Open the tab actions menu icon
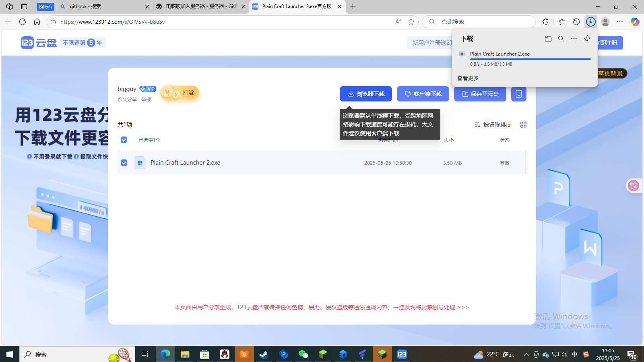Viewport: 644px width, 362px height. point(24,6)
